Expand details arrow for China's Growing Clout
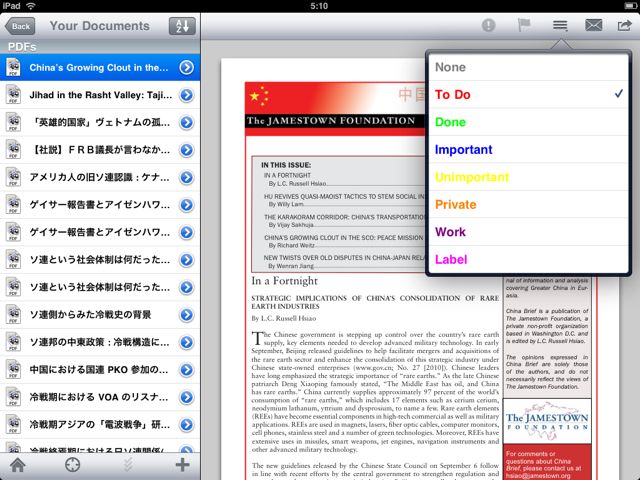Image resolution: width=640 pixels, height=480 pixels. [x=187, y=67]
